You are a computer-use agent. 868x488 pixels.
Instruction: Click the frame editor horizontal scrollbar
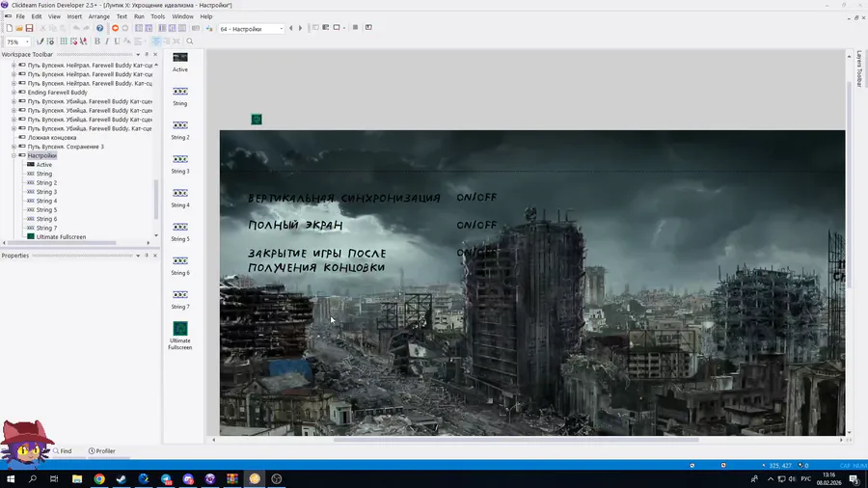point(515,440)
